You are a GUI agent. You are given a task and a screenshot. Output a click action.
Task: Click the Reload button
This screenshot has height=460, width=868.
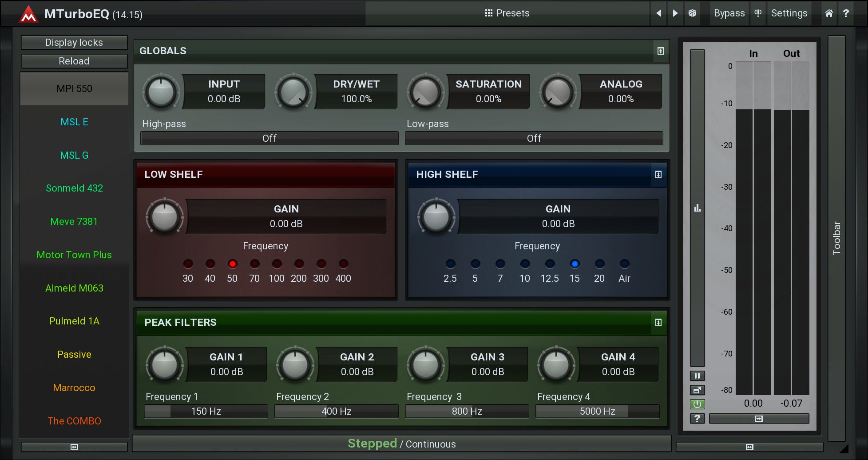[x=74, y=61]
